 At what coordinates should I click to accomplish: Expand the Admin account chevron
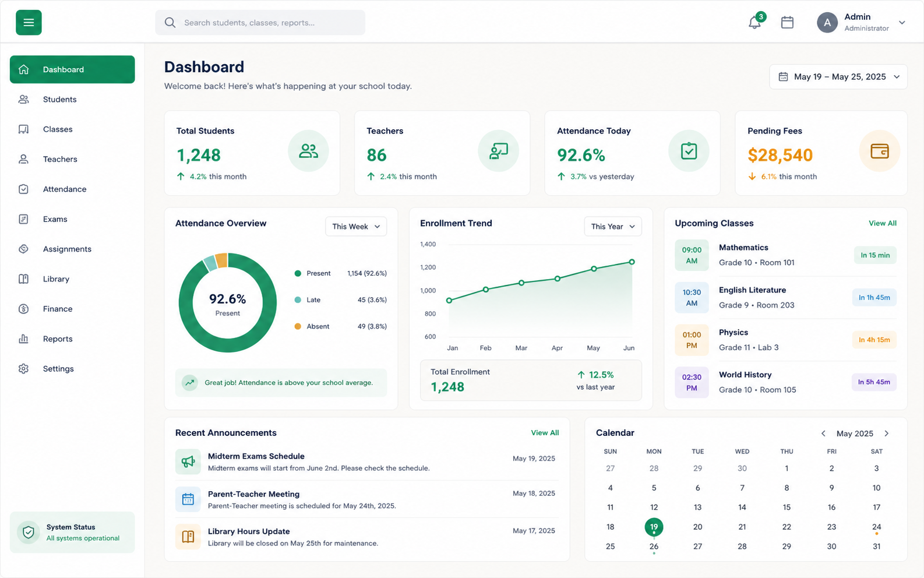pyautogui.click(x=902, y=23)
